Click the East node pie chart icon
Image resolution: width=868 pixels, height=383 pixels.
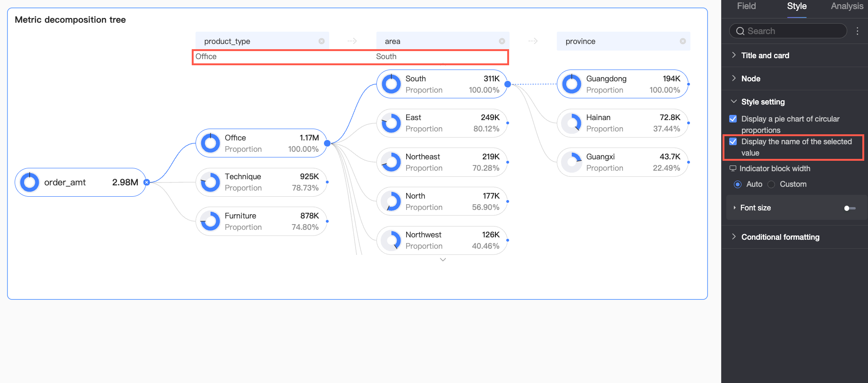pyautogui.click(x=391, y=123)
